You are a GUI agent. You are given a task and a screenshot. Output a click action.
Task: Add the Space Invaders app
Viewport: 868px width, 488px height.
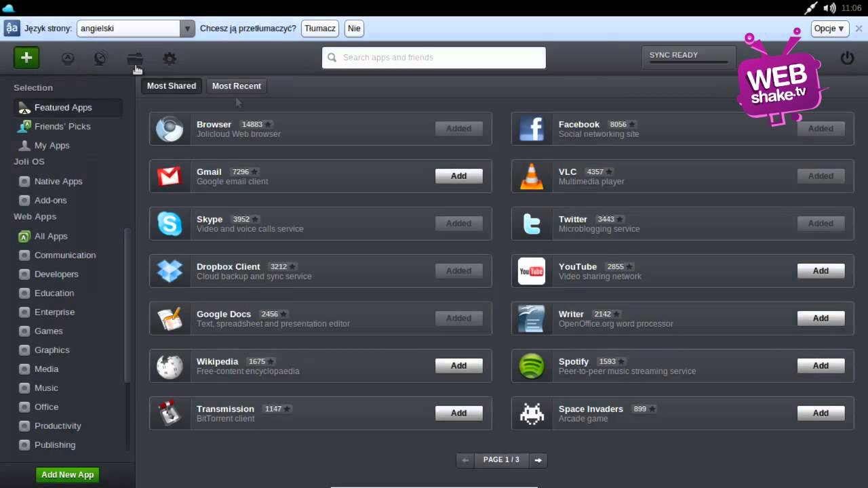coord(821,413)
